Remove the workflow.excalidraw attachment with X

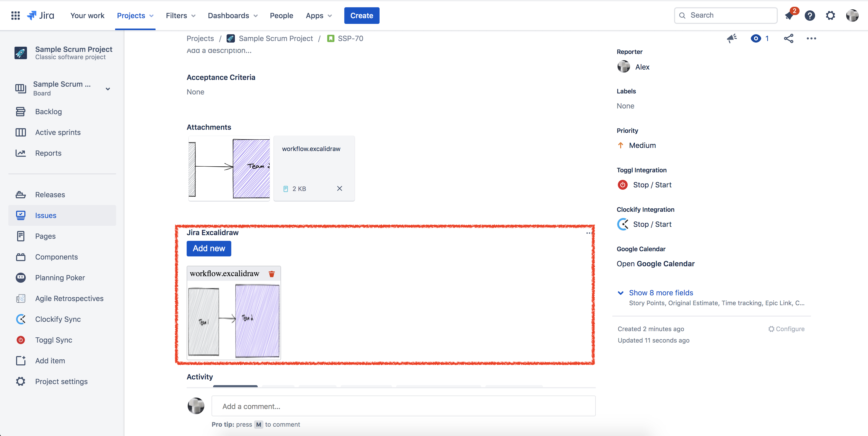pyautogui.click(x=339, y=188)
